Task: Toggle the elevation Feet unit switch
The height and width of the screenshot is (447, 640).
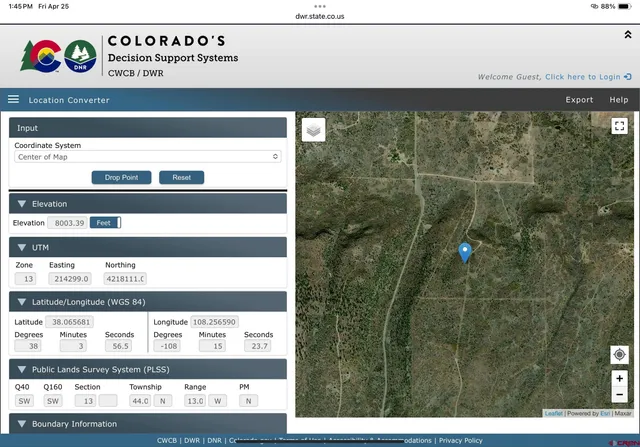Action: pos(105,223)
